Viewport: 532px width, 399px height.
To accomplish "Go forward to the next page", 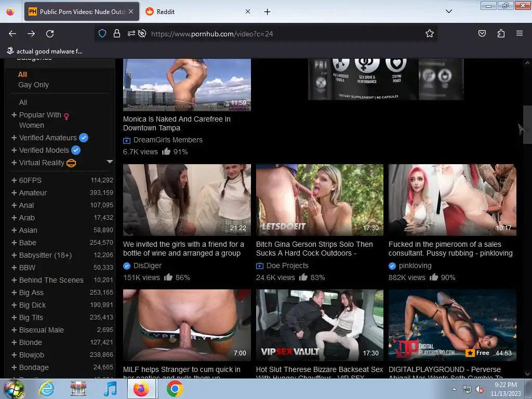I will coord(31,34).
